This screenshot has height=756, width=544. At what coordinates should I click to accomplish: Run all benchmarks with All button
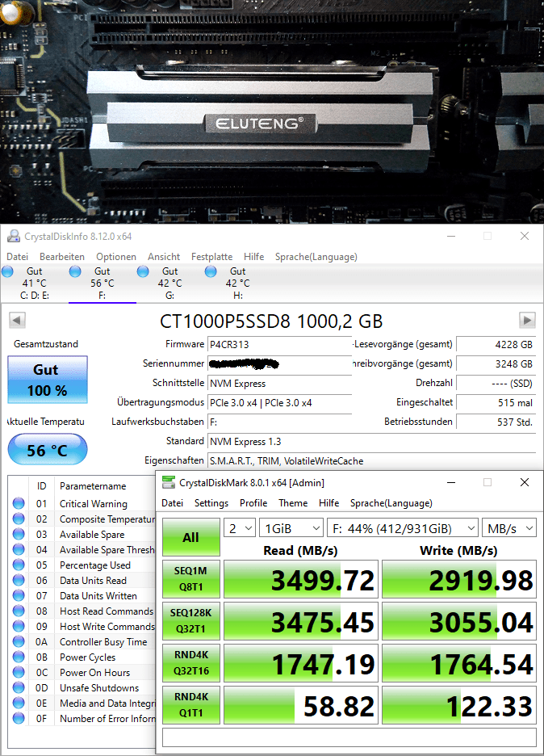[x=190, y=537]
